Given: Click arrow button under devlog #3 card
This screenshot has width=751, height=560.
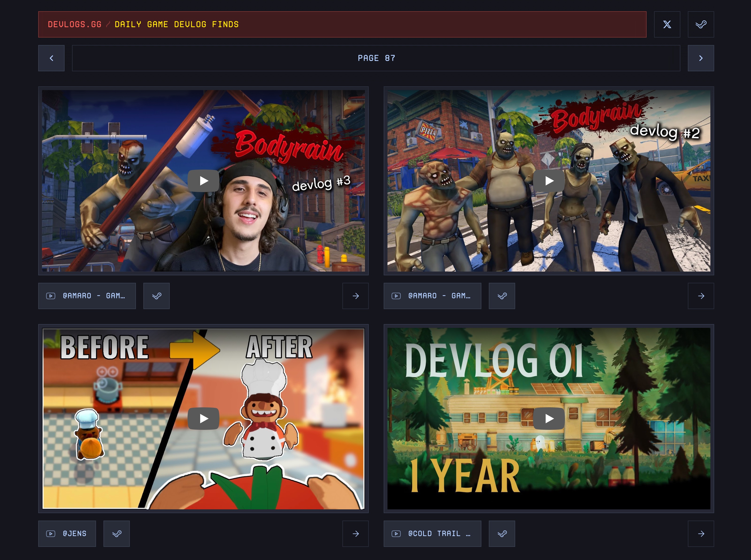Looking at the screenshot, I should (x=356, y=296).
